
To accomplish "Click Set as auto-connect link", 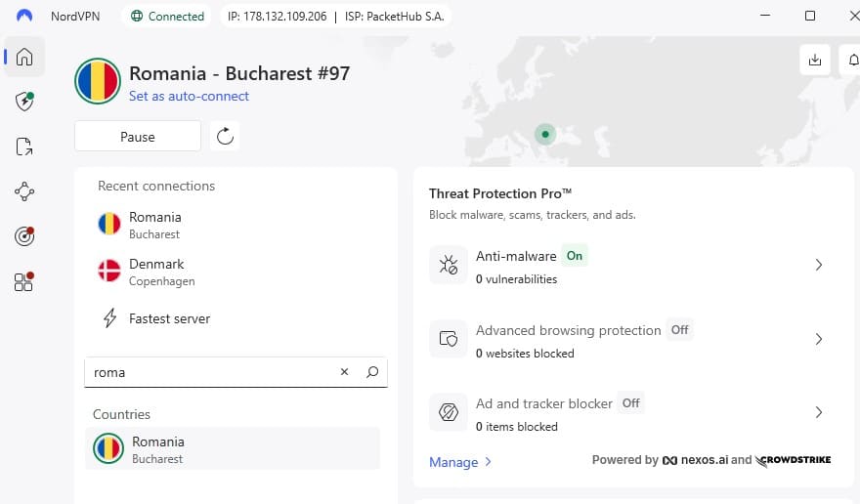I will click(x=189, y=96).
